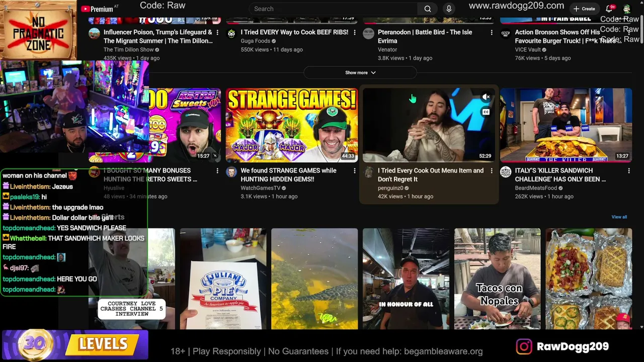Open the Guga Foods channel name link
The image size is (644, 362).
[x=256, y=41]
